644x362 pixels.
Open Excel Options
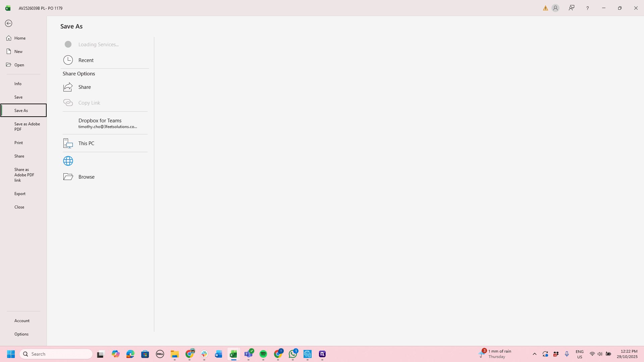coord(23,334)
